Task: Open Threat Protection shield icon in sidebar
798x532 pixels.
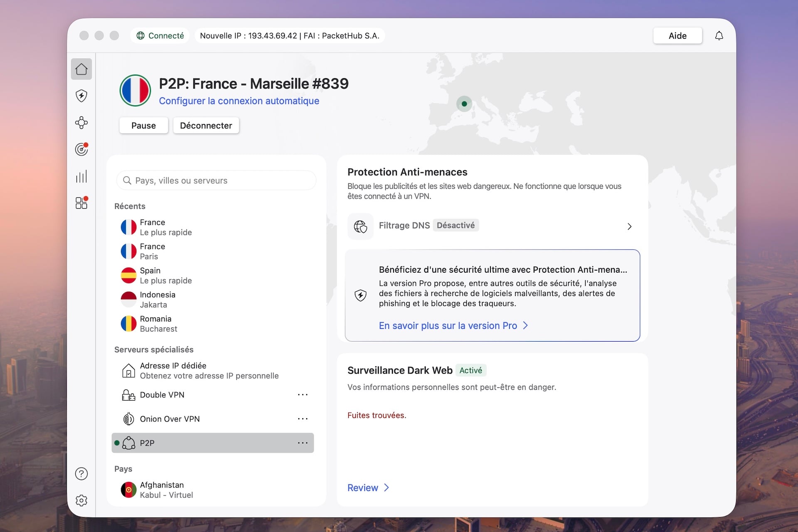Action: [81, 96]
